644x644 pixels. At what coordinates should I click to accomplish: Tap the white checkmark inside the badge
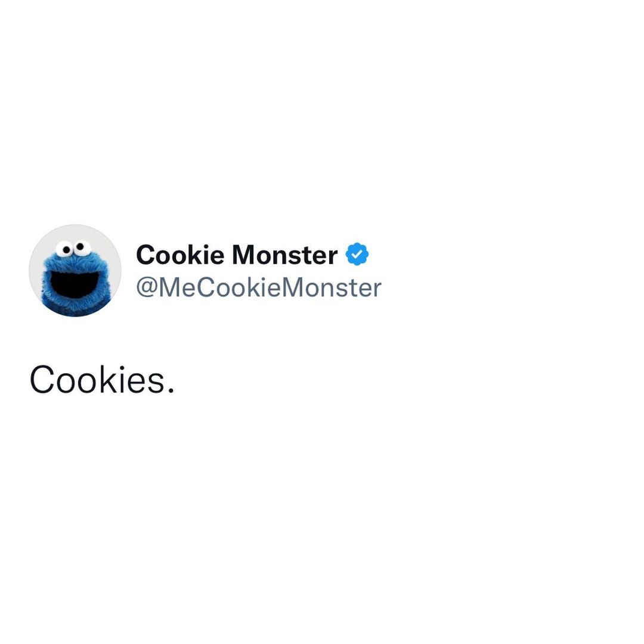[x=357, y=255]
